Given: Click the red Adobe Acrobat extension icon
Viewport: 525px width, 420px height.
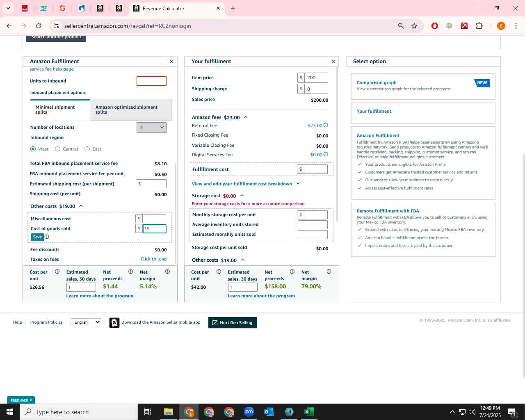Looking at the screenshot, I should click(464, 26).
